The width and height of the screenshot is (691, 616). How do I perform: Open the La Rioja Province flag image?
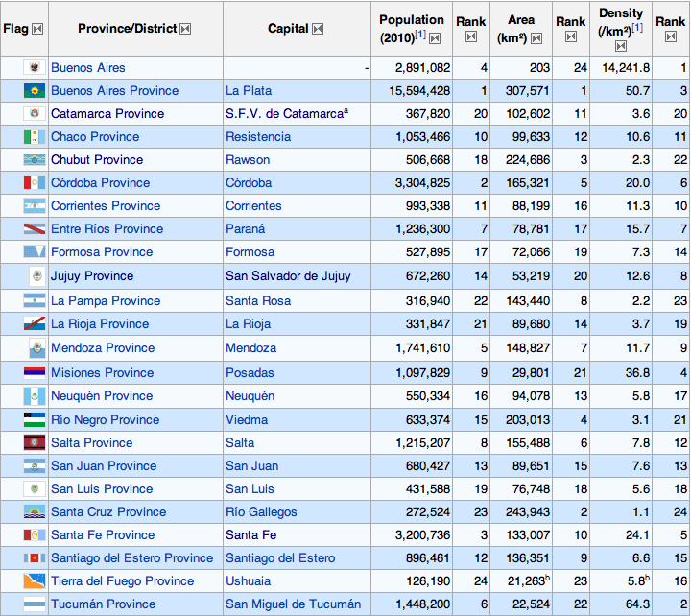tap(35, 324)
